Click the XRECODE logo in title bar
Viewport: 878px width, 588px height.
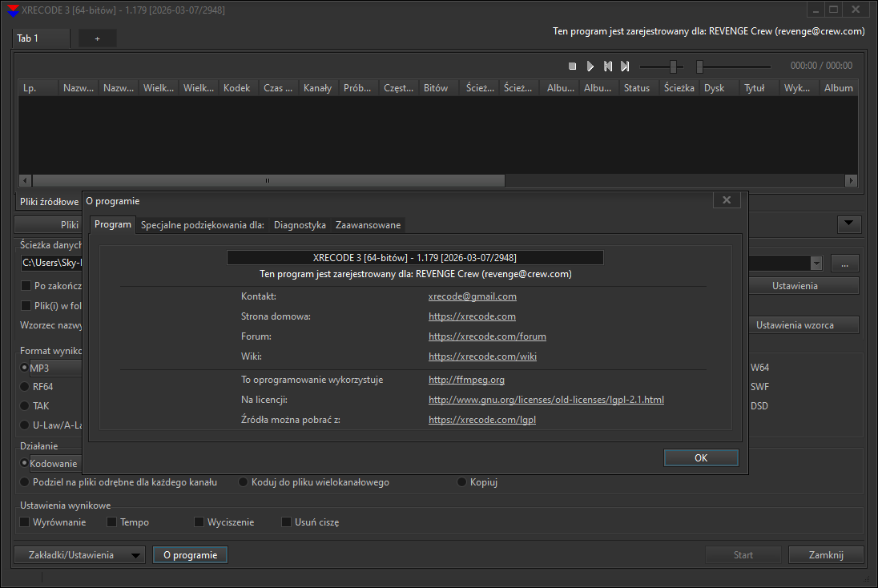(x=12, y=10)
